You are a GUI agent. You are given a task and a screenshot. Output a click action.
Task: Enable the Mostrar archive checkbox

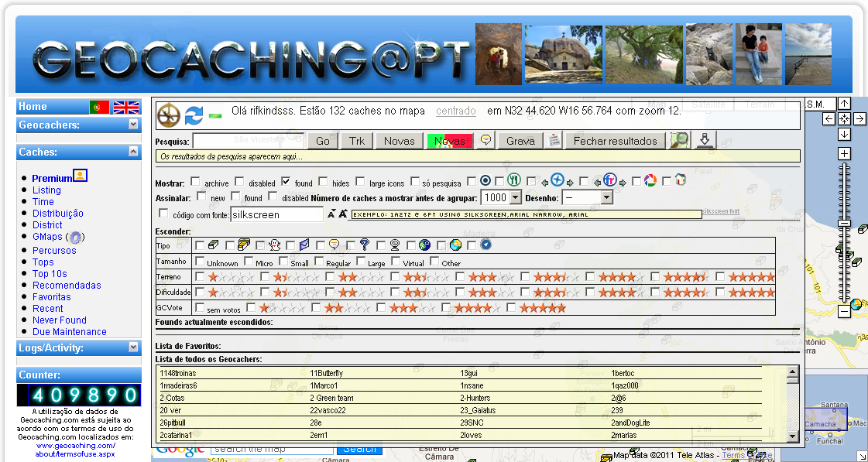pyautogui.click(x=195, y=181)
